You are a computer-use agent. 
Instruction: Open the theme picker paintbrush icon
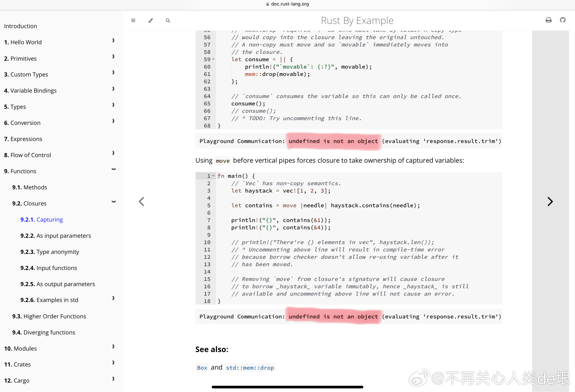coord(150,20)
